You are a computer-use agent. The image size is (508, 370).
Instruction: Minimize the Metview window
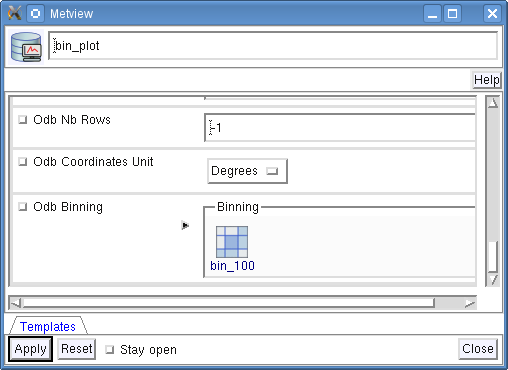coord(432,14)
